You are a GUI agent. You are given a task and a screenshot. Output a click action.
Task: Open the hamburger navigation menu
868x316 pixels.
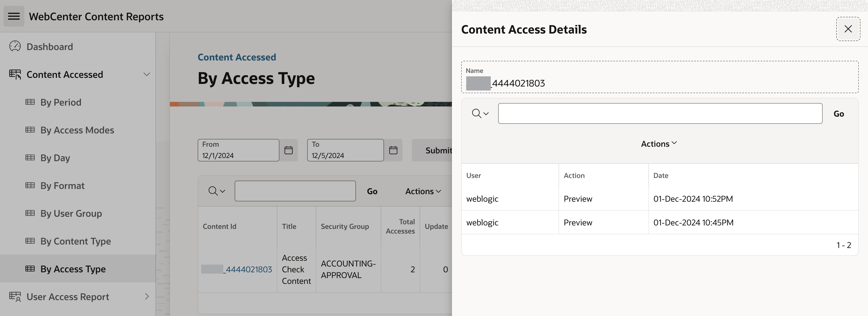(14, 16)
